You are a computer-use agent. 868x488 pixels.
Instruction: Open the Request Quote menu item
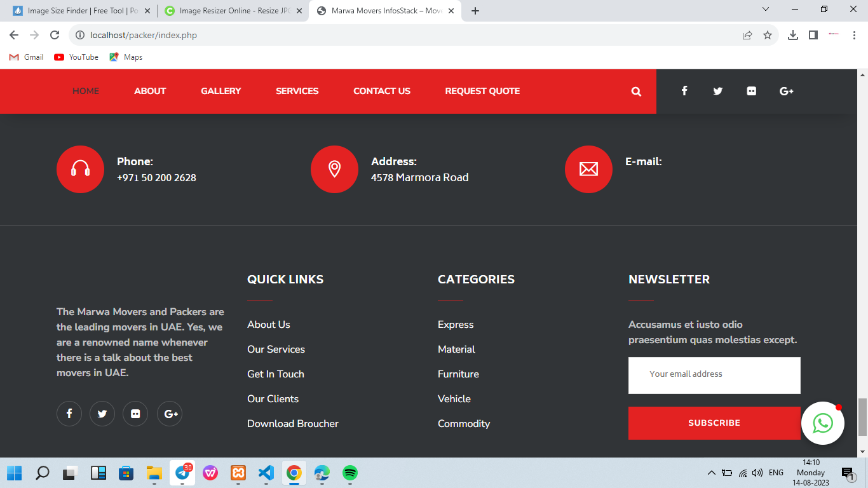(482, 91)
